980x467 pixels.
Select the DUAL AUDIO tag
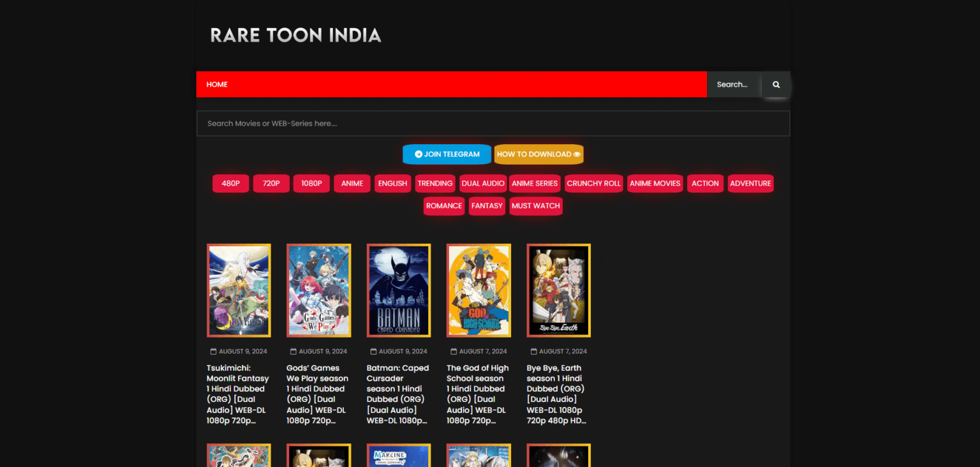coord(483,183)
